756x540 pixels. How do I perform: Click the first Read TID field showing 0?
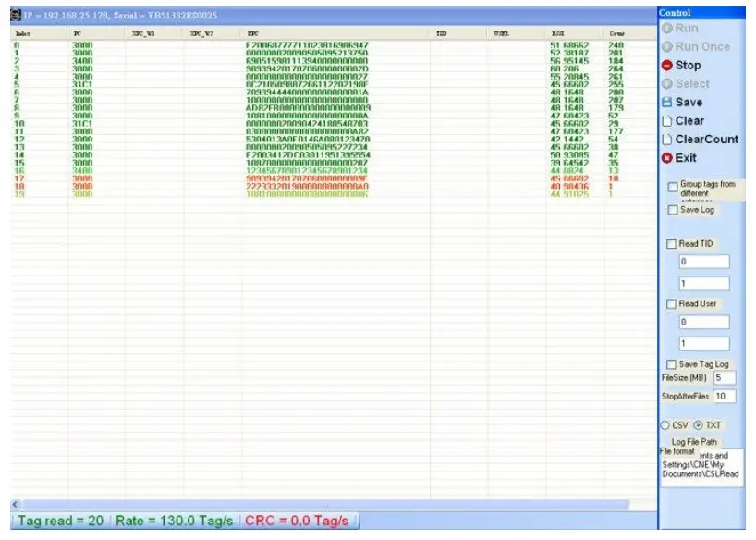[x=704, y=262]
